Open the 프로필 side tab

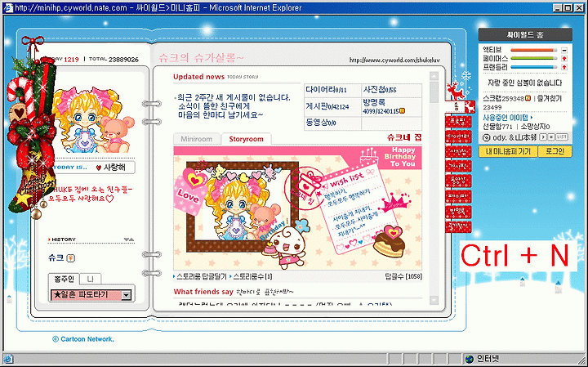[x=458, y=122]
